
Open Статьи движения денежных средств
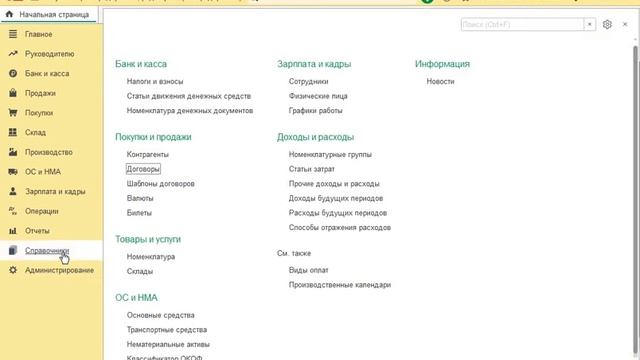pos(189,96)
